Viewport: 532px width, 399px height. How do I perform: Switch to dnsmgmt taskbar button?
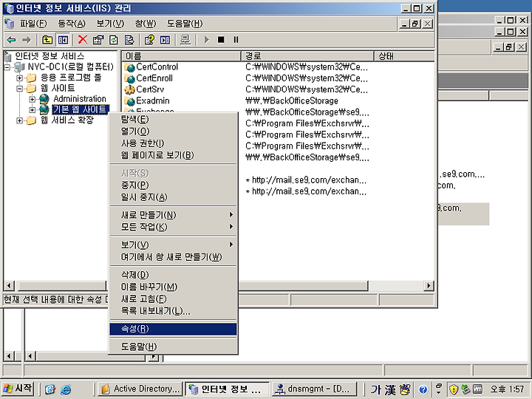coord(314,389)
